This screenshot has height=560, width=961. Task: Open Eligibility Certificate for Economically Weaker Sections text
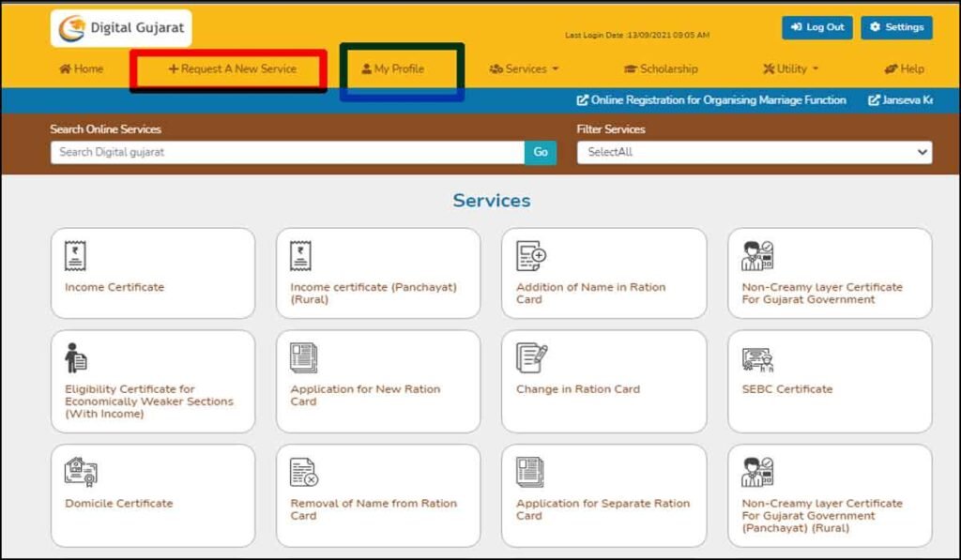tap(149, 401)
